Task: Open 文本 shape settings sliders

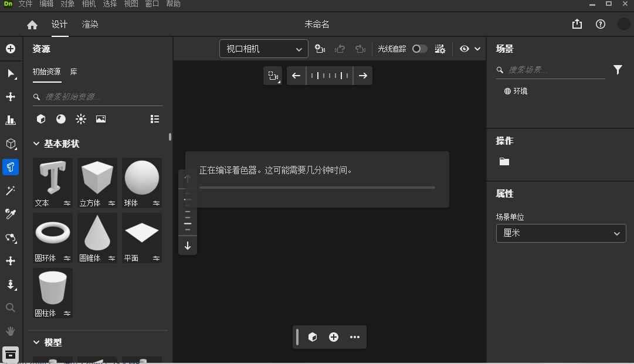Action: pyautogui.click(x=67, y=203)
